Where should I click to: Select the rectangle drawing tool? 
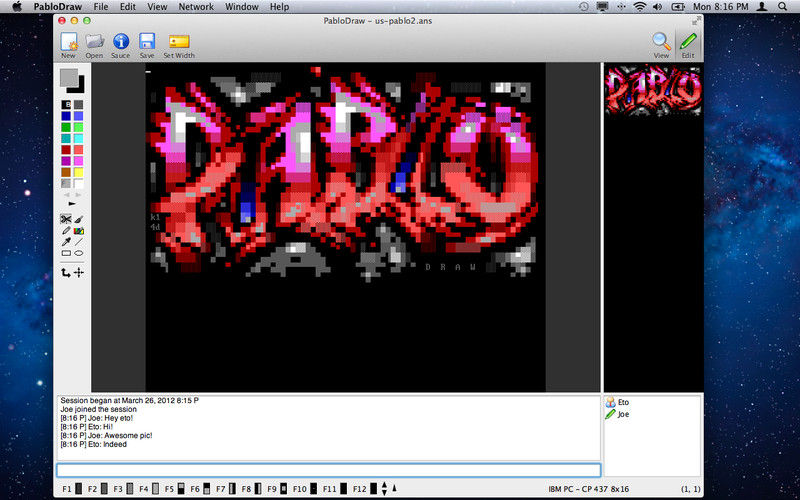pos(66,254)
